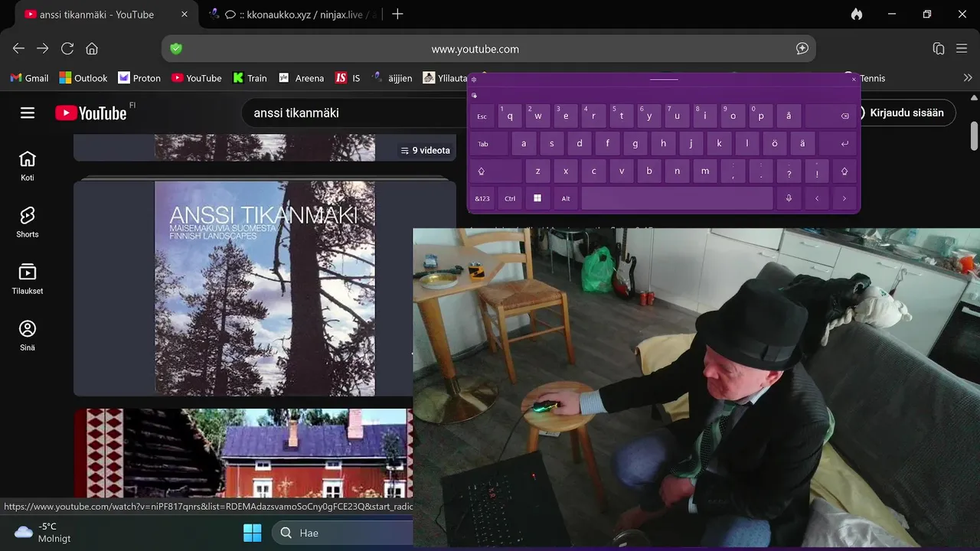Tap Tab key on touch keyboard
This screenshot has height=551, width=980.
pyautogui.click(x=488, y=143)
